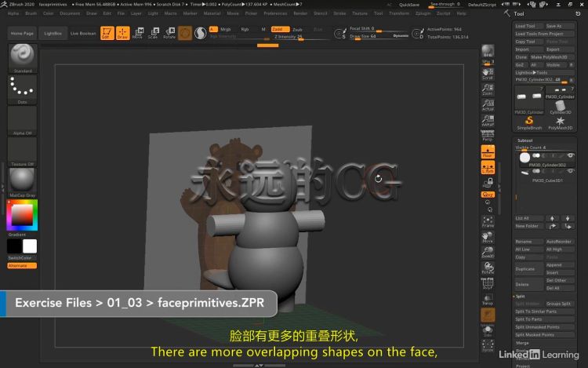Open the Dots stroke selector
Screen dimensions: 588x368
[x=23, y=89]
